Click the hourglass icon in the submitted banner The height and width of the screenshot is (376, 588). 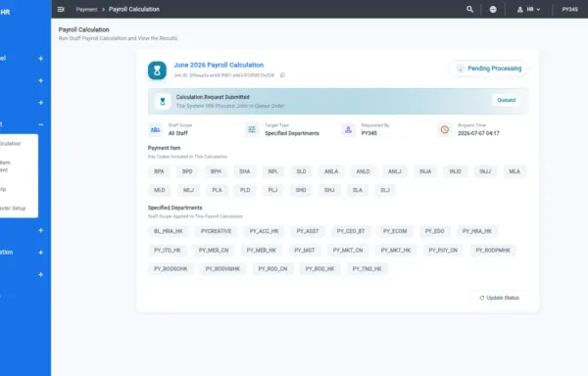163,102
